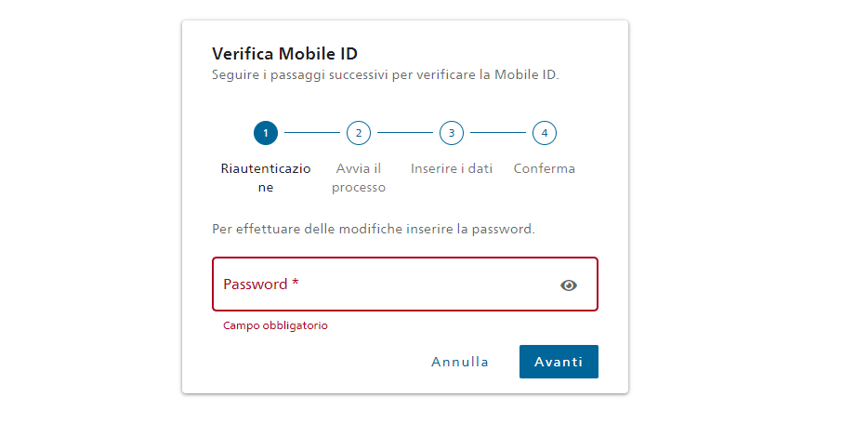Select the step 3 circle indicator
868x437 pixels.
452,133
